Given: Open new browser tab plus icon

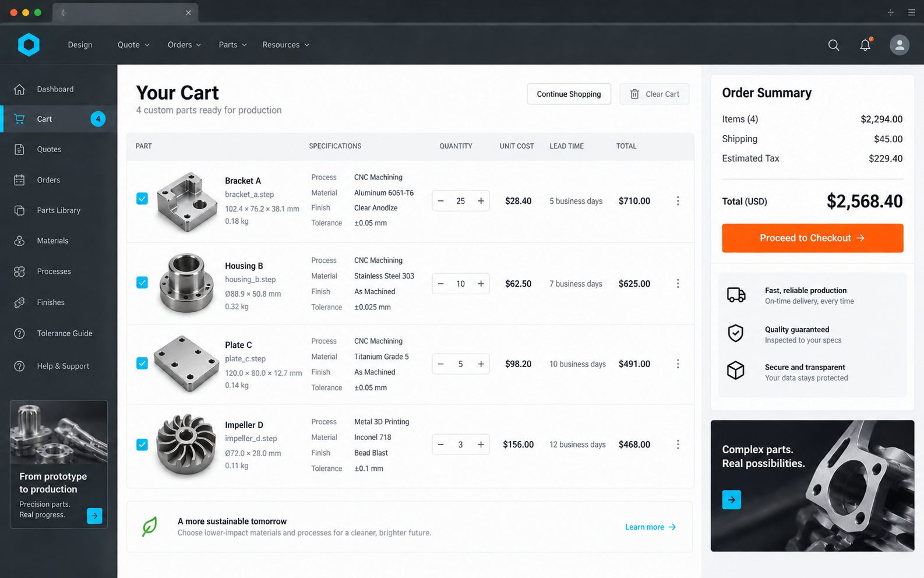Looking at the screenshot, I should [x=890, y=12].
